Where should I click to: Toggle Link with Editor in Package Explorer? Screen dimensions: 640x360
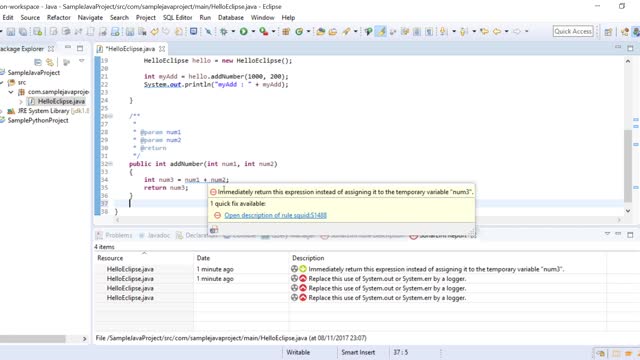pyautogui.click(x=50, y=62)
